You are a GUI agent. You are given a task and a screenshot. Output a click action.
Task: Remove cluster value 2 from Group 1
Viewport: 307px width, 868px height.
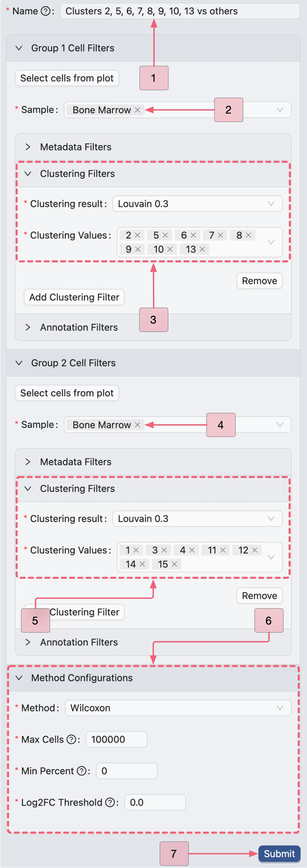coord(138,235)
